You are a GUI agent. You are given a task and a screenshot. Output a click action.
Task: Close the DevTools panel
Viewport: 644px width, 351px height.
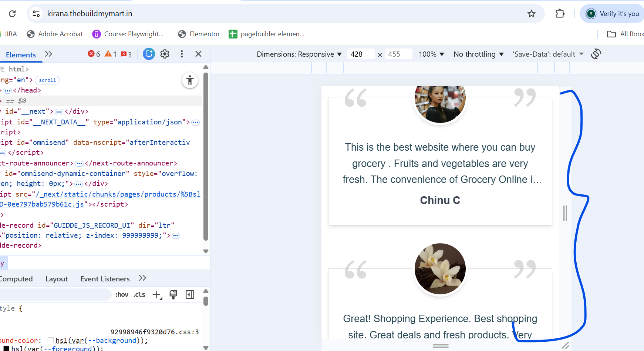point(199,54)
